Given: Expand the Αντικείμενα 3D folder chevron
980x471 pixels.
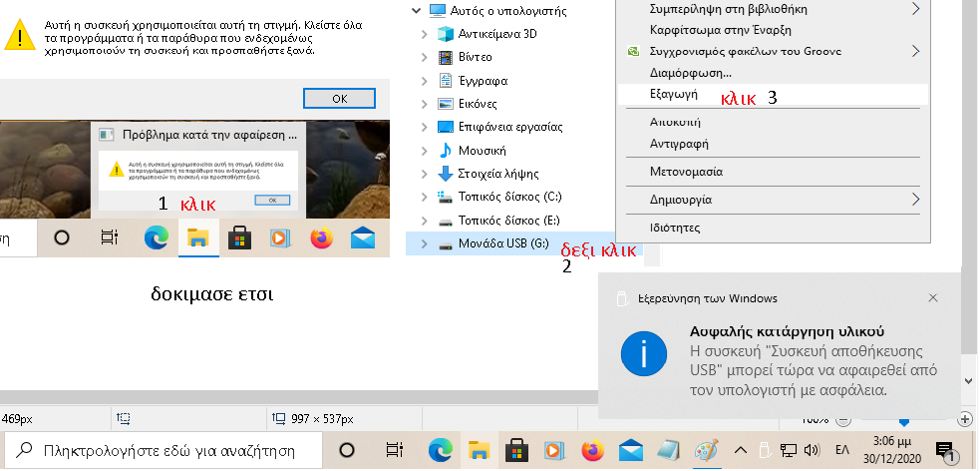Looking at the screenshot, I should coord(425,34).
